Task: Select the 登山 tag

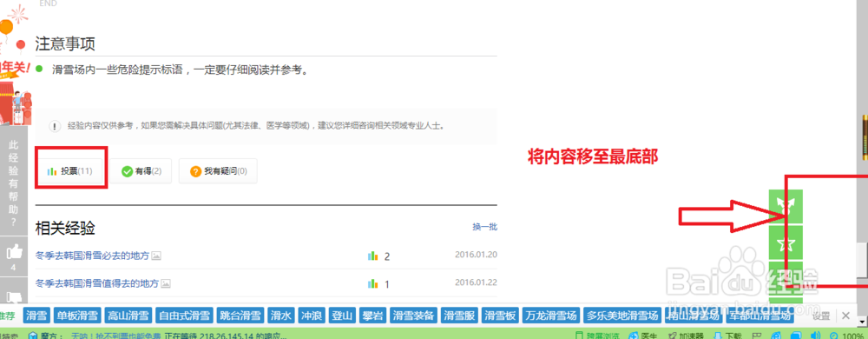Action: (x=343, y=316)
